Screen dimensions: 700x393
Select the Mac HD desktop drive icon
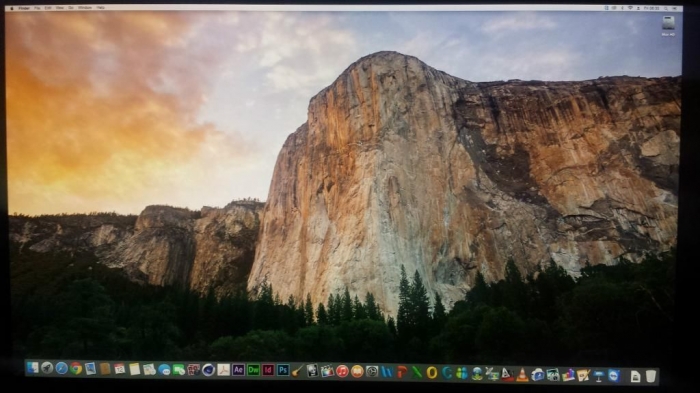[x=668, y=26]
